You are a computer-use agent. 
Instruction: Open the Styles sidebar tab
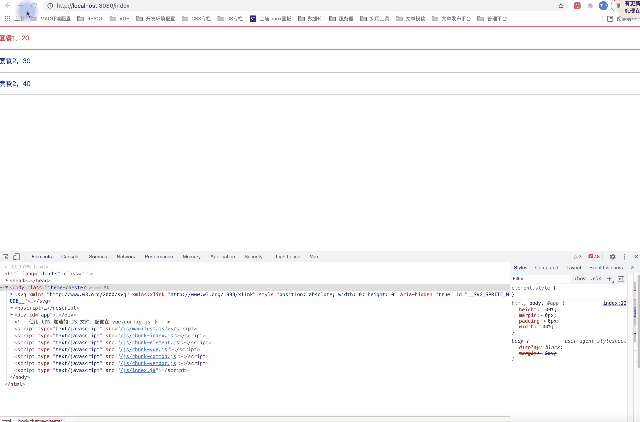[x=520, y=268]
